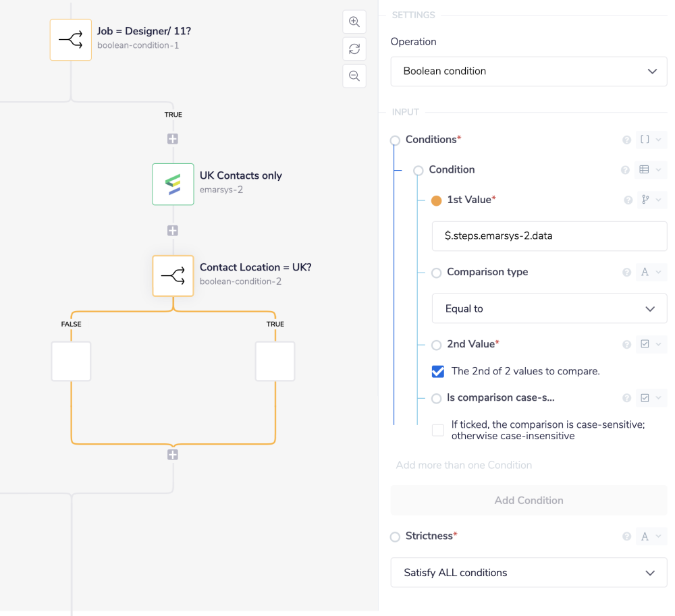Open Satisfy ALL conditions dropdown
The width and height of the screenshot is (675, 616).
pyautogui.click(x=529, y=573)
